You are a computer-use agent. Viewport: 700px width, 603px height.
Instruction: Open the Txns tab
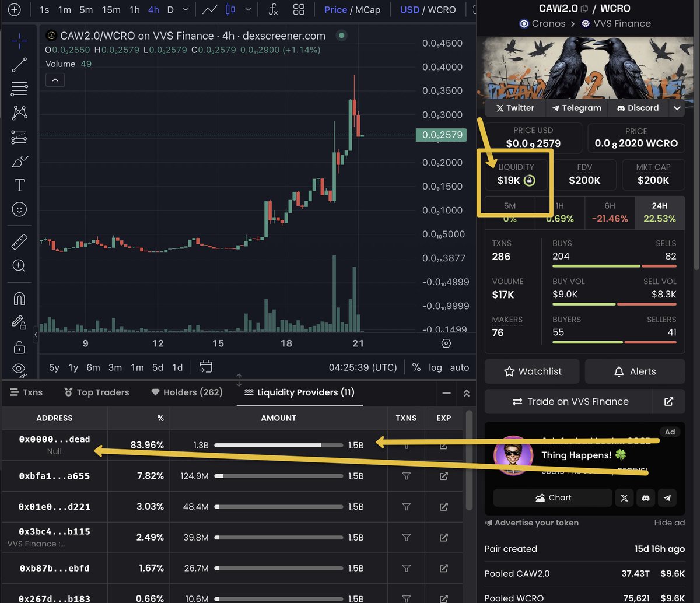coord(26,392)
